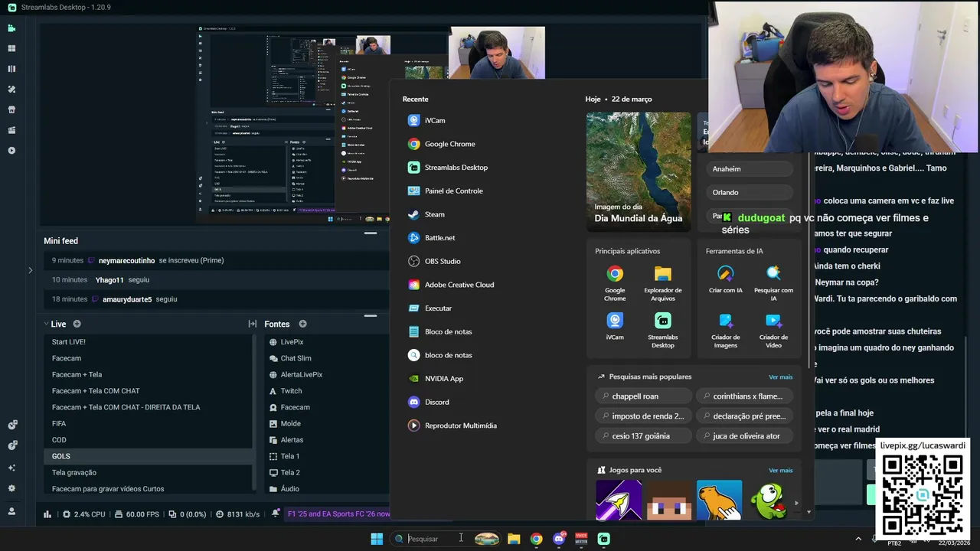This screenshot has height=551, width=980.
Task: Select the Start LIVE! scene
Action: pyautogui.click(x=148, y=342)
